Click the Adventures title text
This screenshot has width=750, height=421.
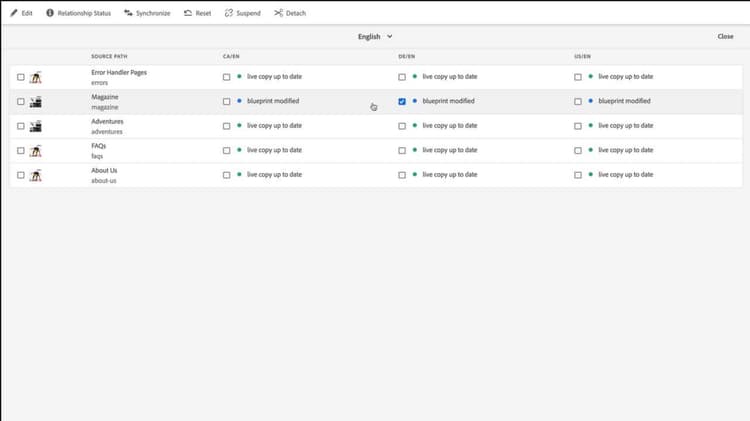coord(107,122)
